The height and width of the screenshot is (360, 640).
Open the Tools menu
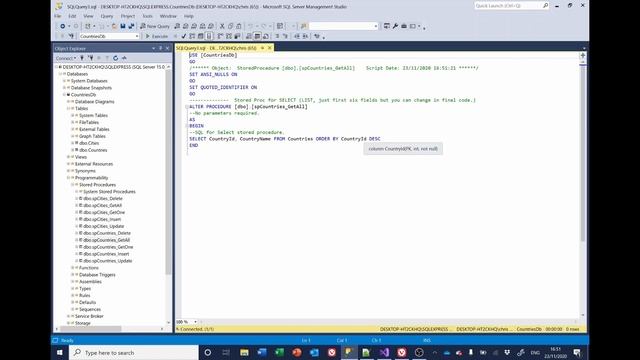147,16
